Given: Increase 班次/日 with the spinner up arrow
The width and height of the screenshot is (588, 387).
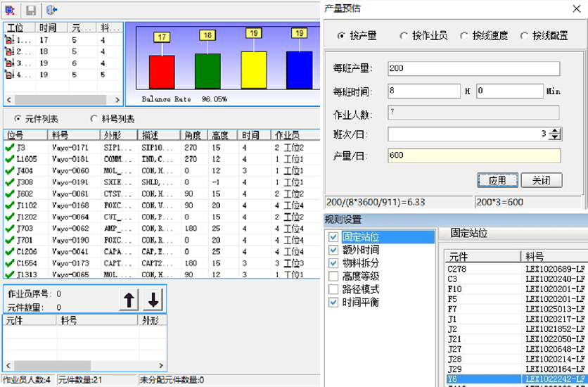Looking at the screenshot, I should pyautogui.click(x=555, y=130).
